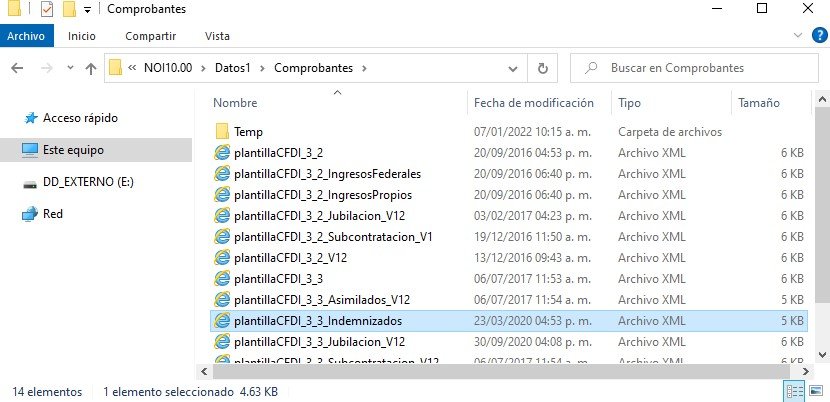Click the horizontal scrollbar track
The height and width of the screenshot is (402, 830).
coord(503,372)
